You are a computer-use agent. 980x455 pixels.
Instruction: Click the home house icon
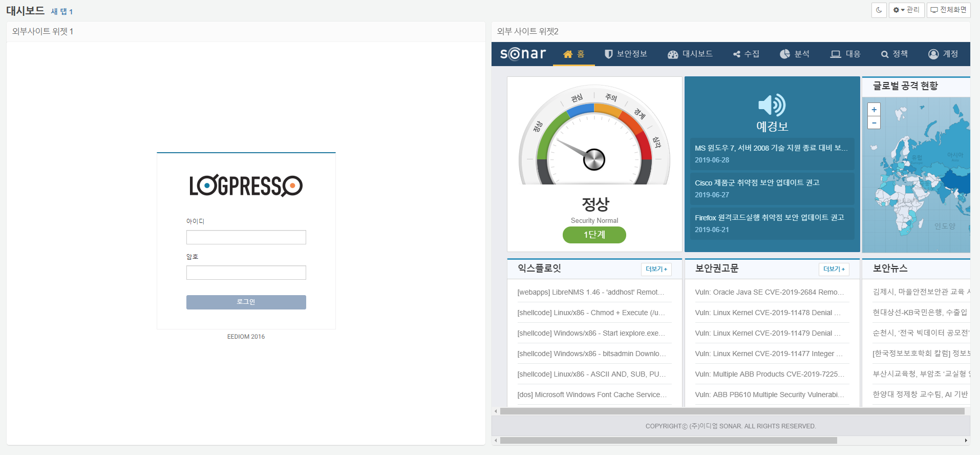coord(568,54)
